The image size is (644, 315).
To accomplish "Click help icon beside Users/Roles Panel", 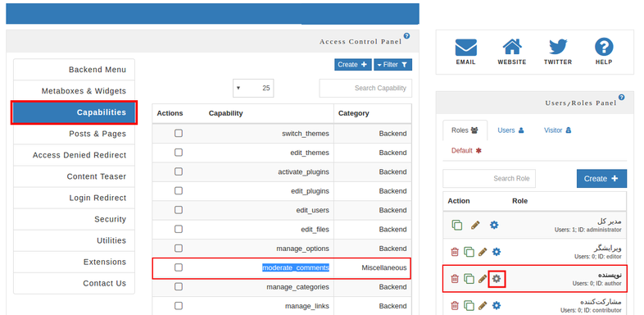I will pyautogui.click(x=621, y=97).
